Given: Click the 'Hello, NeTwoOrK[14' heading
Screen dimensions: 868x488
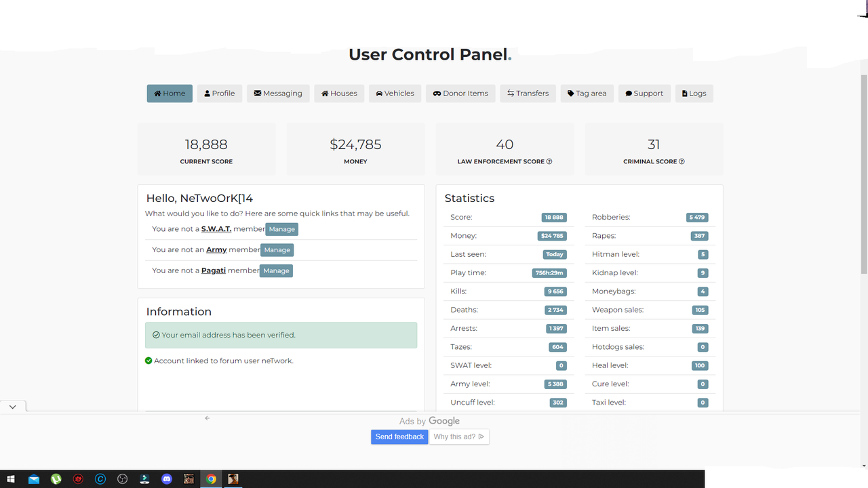Looking at the screenshot, I should tap(199, 199).
